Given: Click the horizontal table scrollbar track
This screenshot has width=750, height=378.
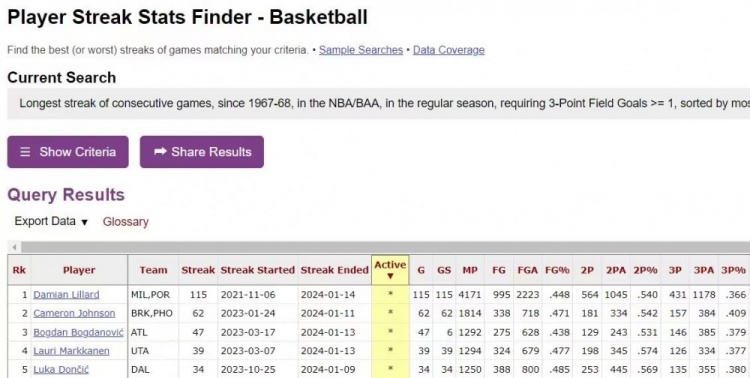Looking at the screenshot, I should (385, 247).
